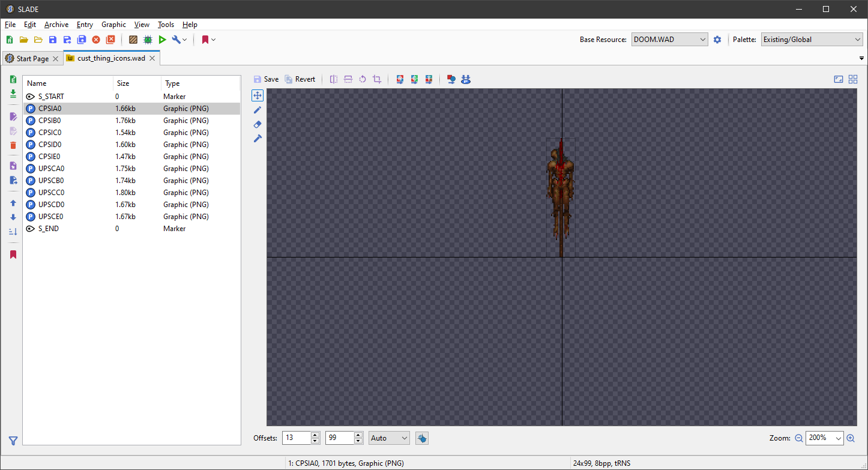Click the Y offset field showing 99
Viewport: 868px width, 470px height.
tap(339, 438)
